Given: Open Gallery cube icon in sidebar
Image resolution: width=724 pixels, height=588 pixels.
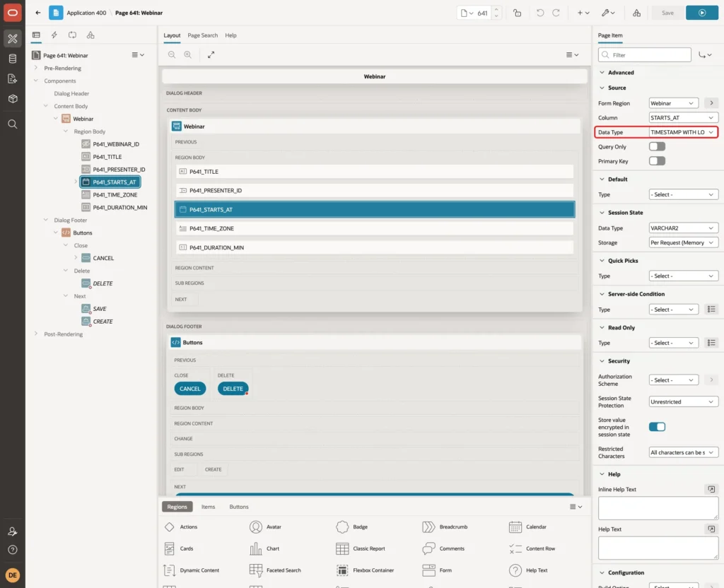Looking at the screenshot, I should click(x=13, y=99).
